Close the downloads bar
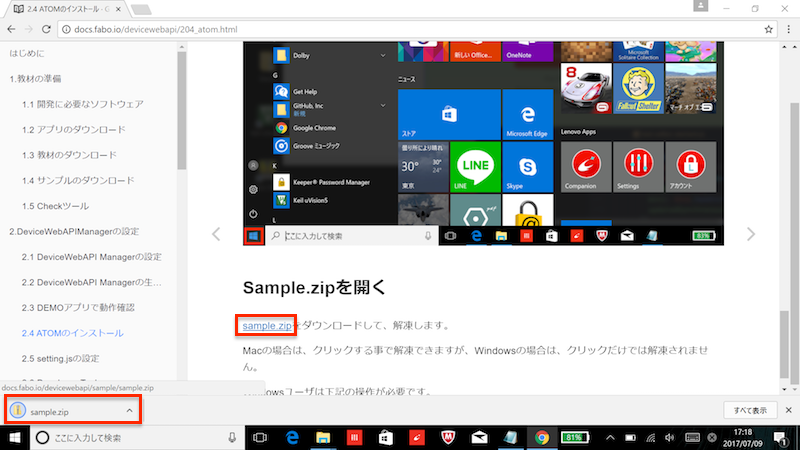The height and width of the screenshot is (450, 800). 787,411
